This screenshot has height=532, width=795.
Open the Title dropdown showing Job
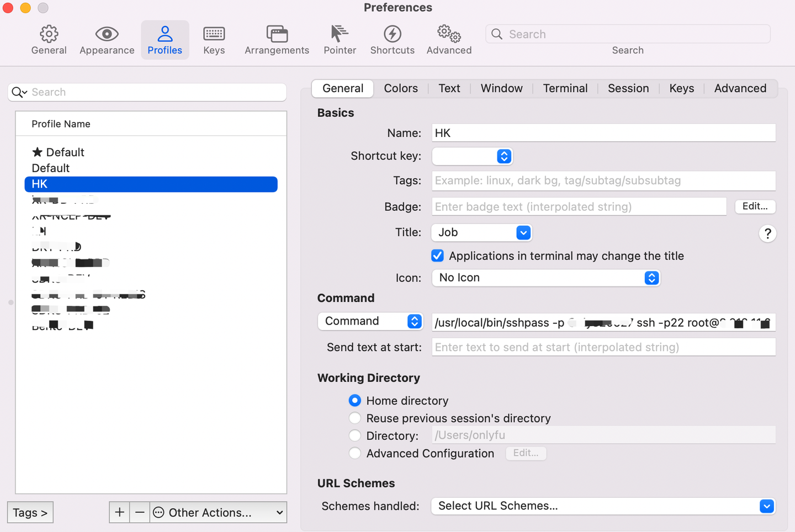[523, 232]
